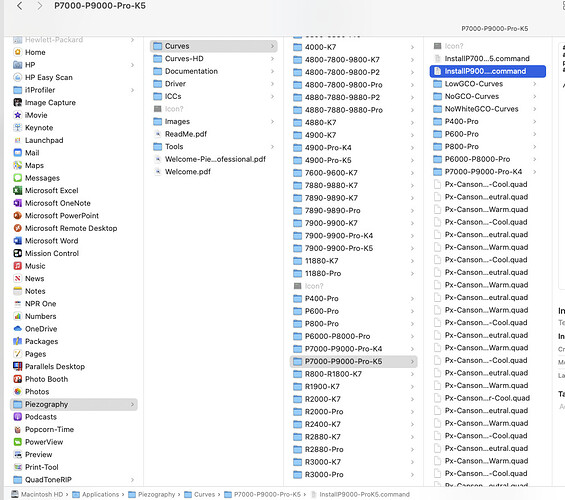Select the Maps app icon
The height and width of the screenshot is (500, 565).
point(17,165)
